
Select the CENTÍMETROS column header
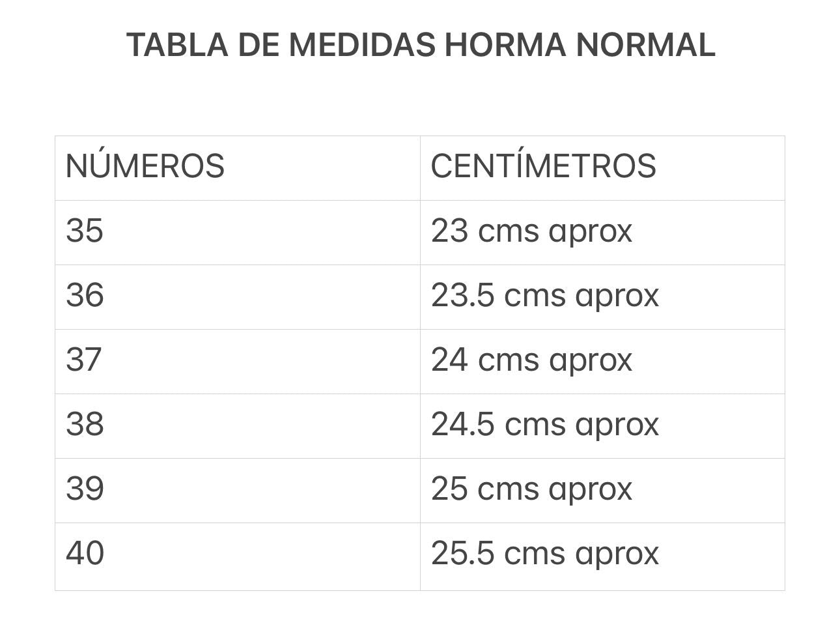pyautogui.click(x=543, y=166)
